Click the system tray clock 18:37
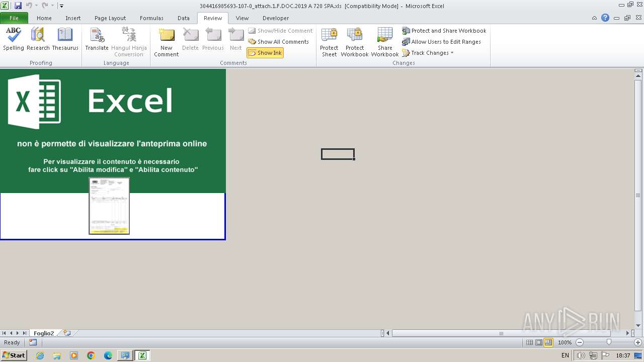 point(623,355)
